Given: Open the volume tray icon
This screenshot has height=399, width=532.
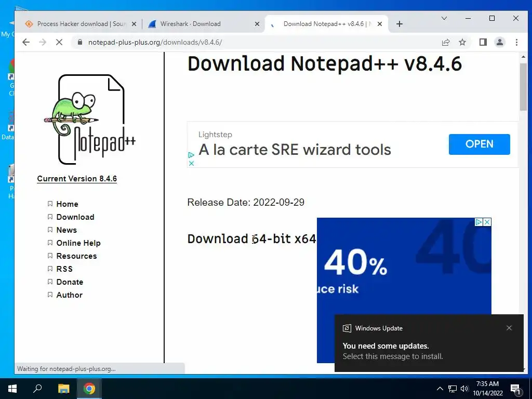Looking at the screenshot, I should [x=464, y=389].
